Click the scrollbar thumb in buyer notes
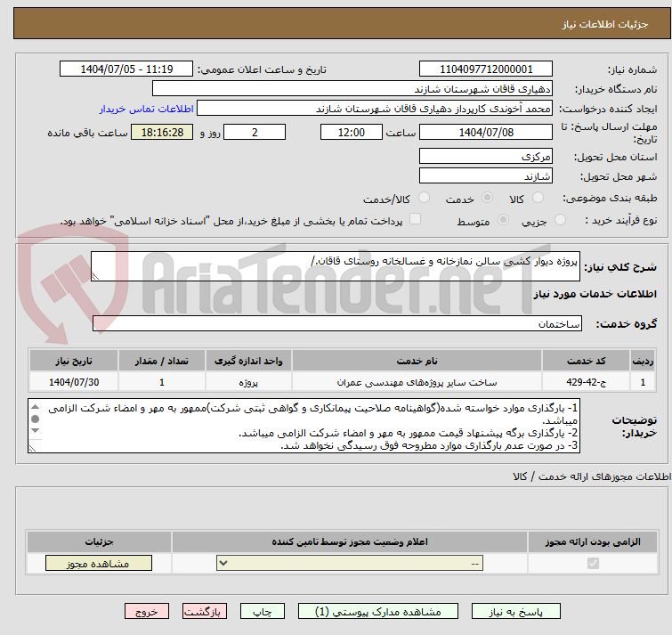Viewport: 672px width, 635px height. pyautogui.click(x=36, y=419)
